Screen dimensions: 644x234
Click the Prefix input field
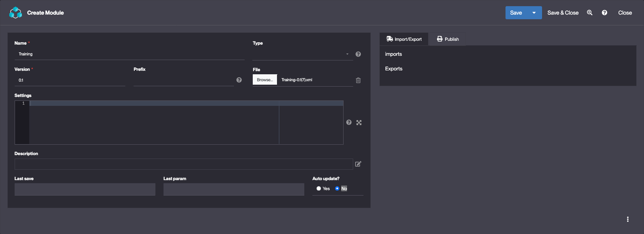184,80
